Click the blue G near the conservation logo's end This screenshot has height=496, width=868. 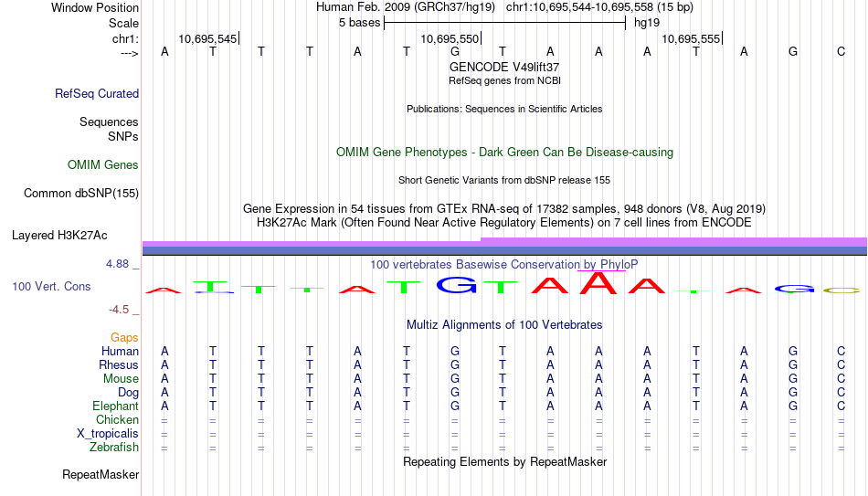click(794, 289)
